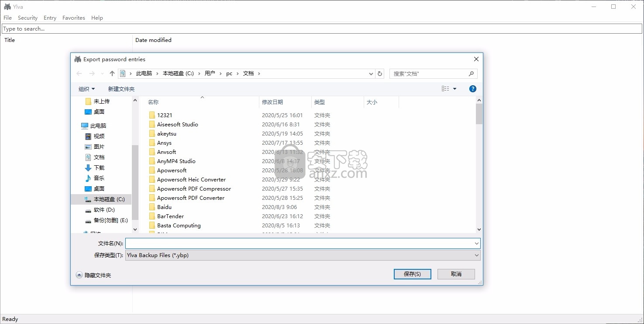Click the folder icon next to Aiseesoft Studio
Image resolution: width=644 pixels, height=324 pixels.
(x=152, y=124)
